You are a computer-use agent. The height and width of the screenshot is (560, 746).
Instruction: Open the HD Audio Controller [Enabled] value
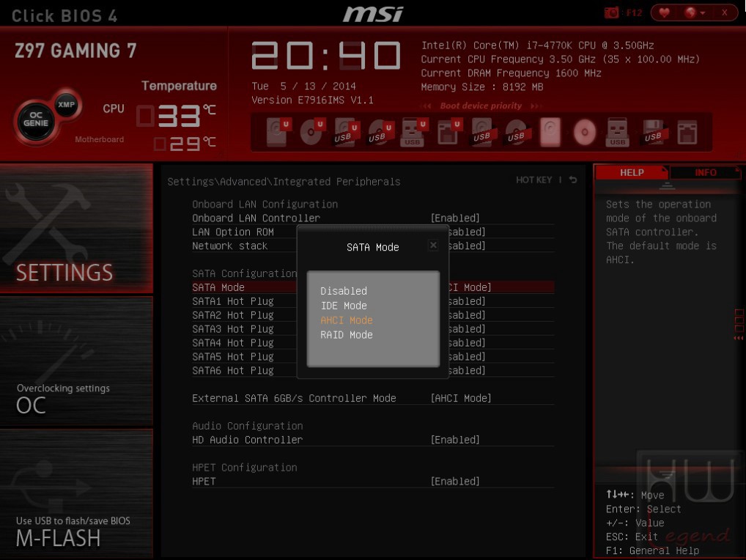click(455, 440)
